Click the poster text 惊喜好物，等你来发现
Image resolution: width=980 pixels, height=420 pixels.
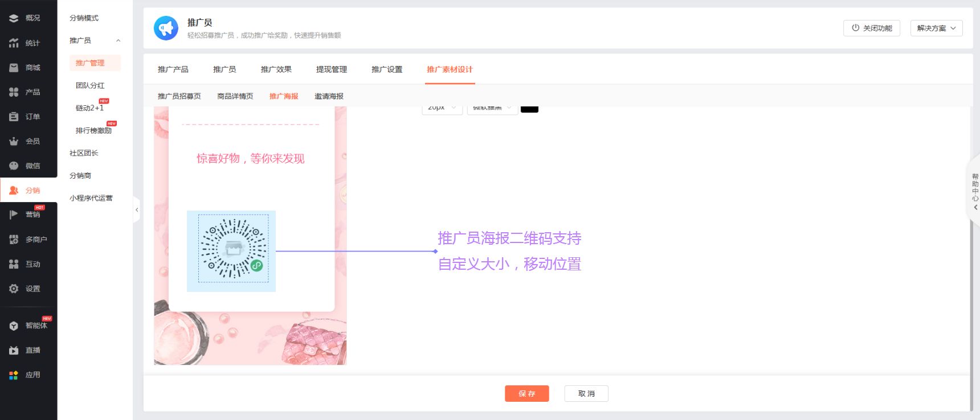tap(251, 158)
